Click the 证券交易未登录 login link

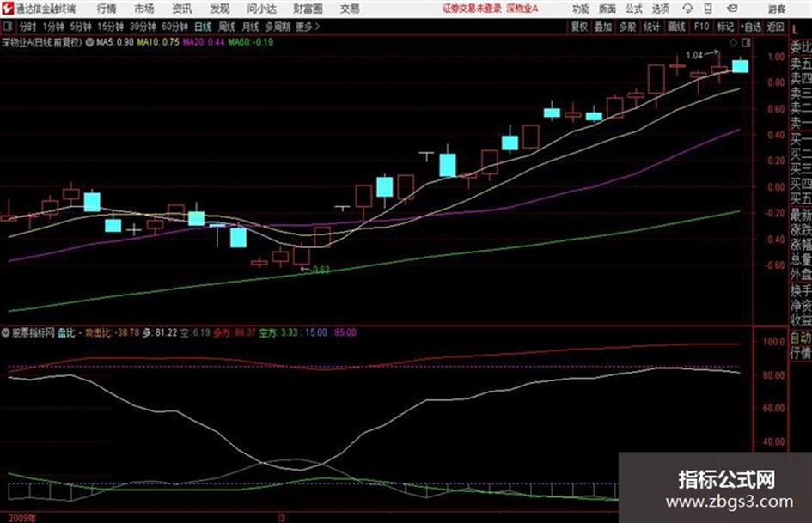pos(472,9)
